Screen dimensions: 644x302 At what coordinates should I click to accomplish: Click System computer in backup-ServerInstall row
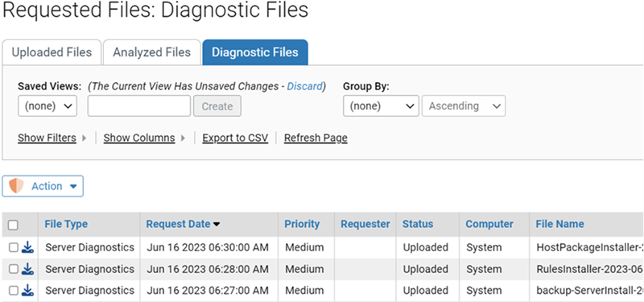click(484, 291)
